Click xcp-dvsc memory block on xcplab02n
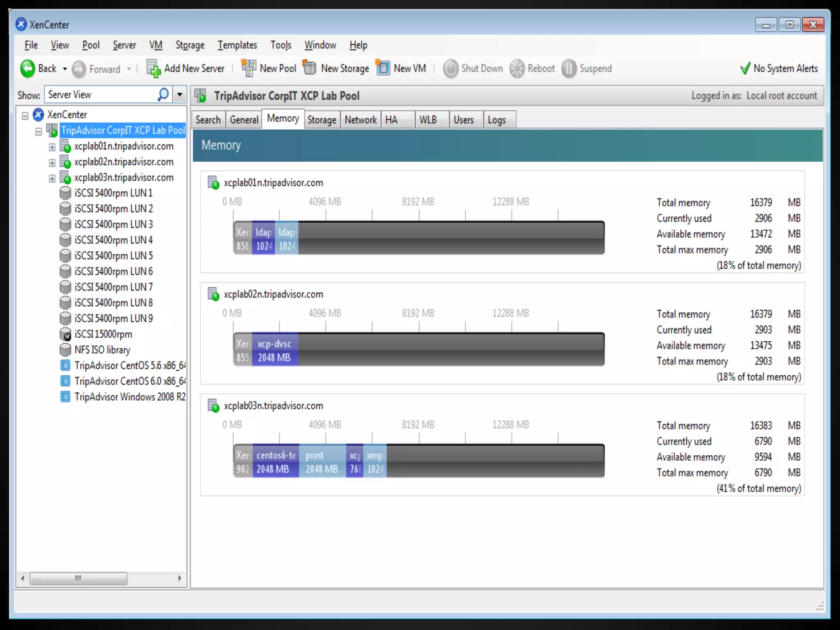Viewport: 840px width, 630px height. point(274,350)
